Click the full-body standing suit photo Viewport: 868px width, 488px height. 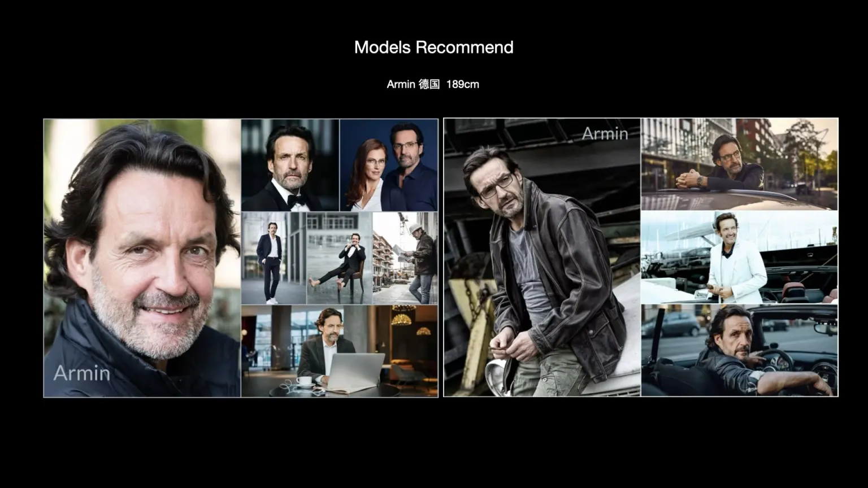coord(274,258)
